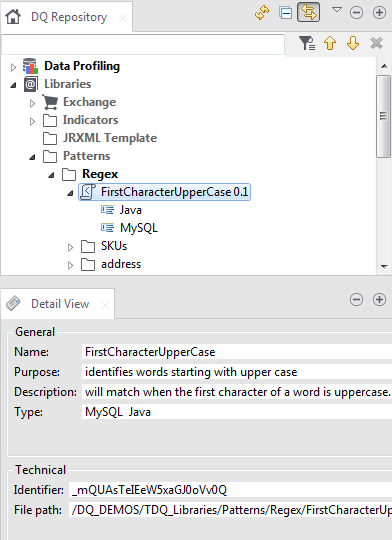Viewport: 392px width, 540px height.
Task: Click the Data Profiling database icon
Action: pyautogui.click(x=30, y=66)
